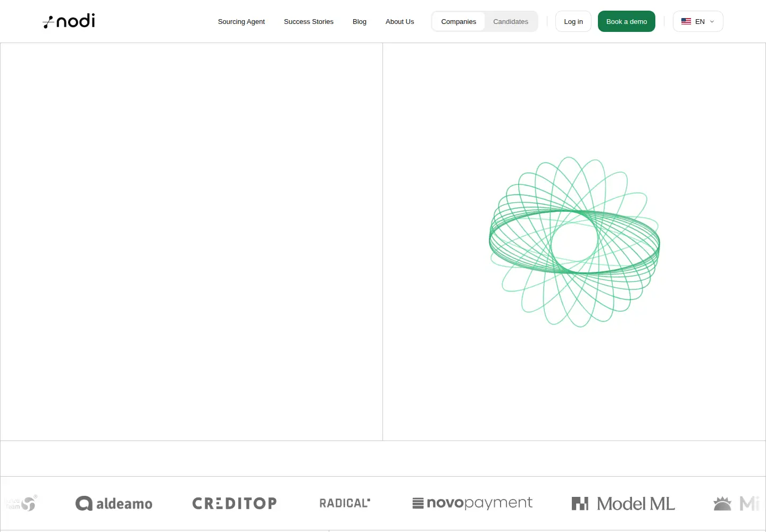This screenshot has width=766, height=532.
Task: Visit the About Us page
Action: coord(399,22)
